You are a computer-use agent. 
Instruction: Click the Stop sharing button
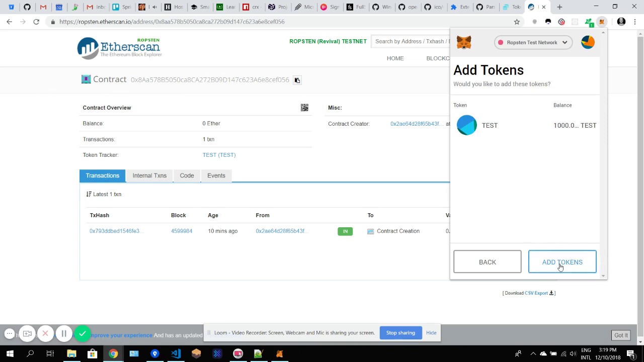coord(400,333)
